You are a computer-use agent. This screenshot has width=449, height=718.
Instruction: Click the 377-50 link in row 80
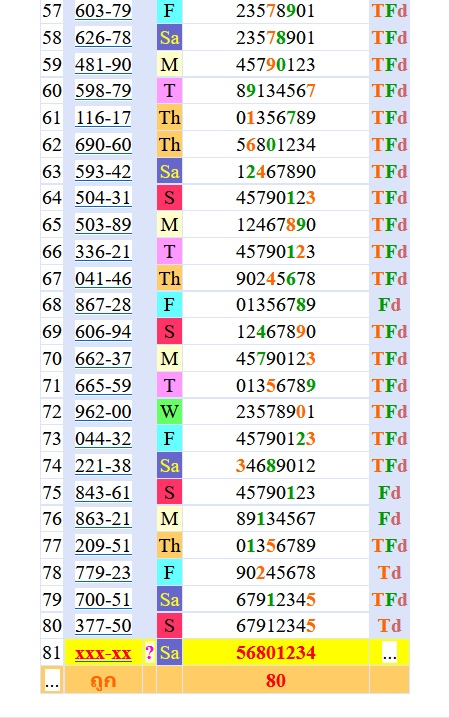103,626
